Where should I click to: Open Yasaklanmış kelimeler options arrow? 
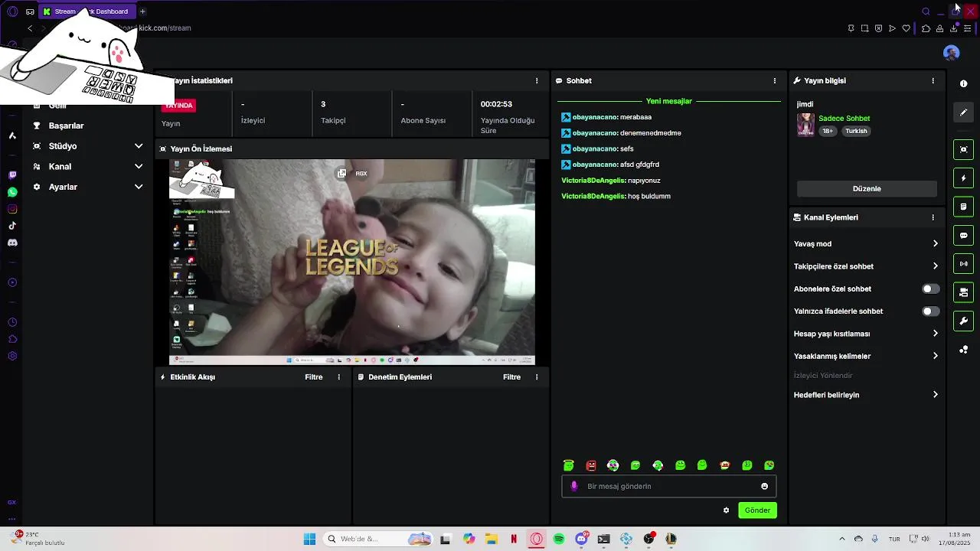[x=935, y=356]
